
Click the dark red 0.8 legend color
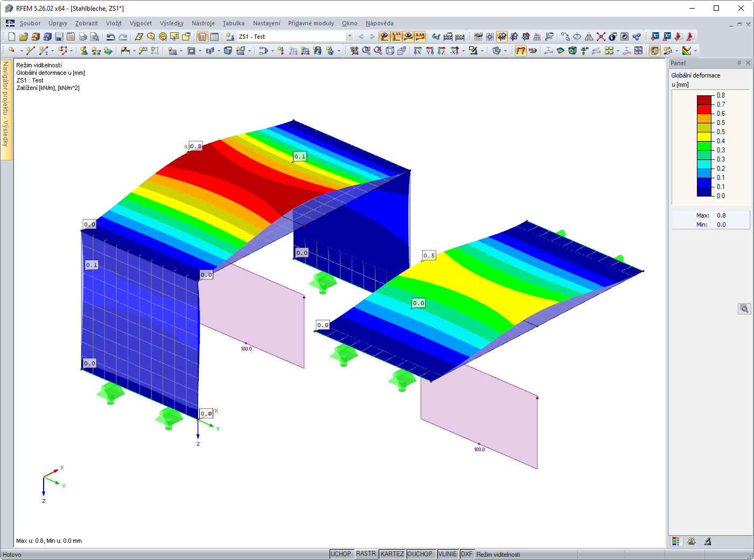(704, 100)
